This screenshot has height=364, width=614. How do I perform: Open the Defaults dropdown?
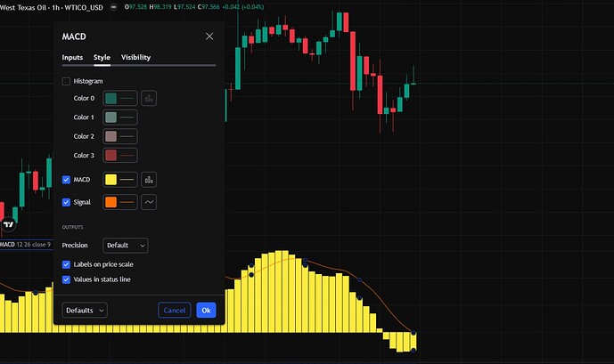tap(85, 311)
